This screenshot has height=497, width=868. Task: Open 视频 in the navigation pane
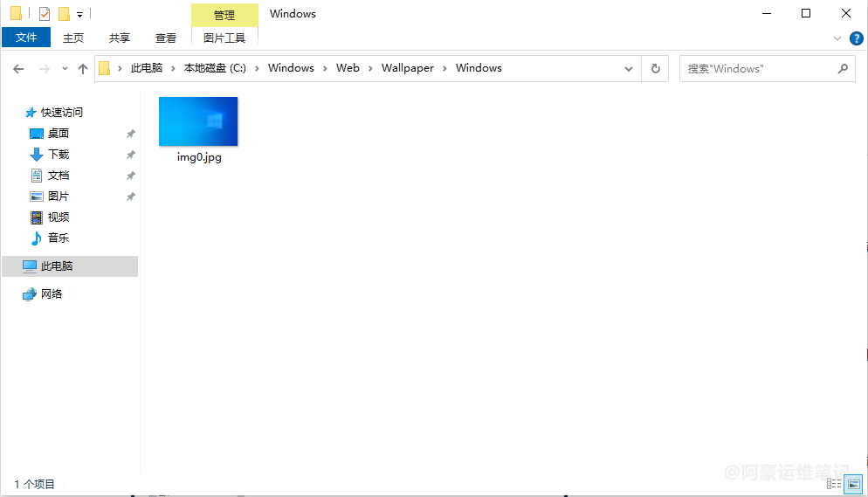pos(59,217)
